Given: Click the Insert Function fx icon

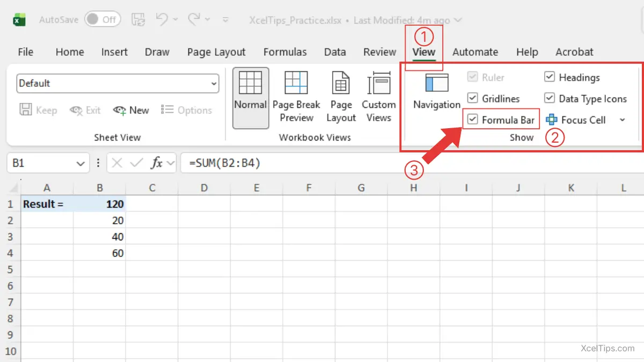Looking at the screenshot, I should (x=156, y=164).
